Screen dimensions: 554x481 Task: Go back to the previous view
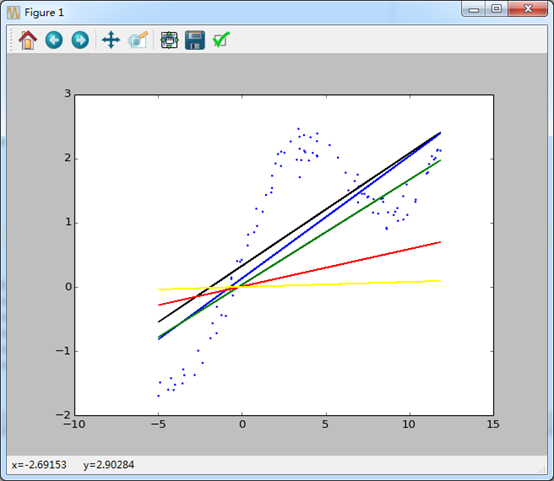click(54, 40)
